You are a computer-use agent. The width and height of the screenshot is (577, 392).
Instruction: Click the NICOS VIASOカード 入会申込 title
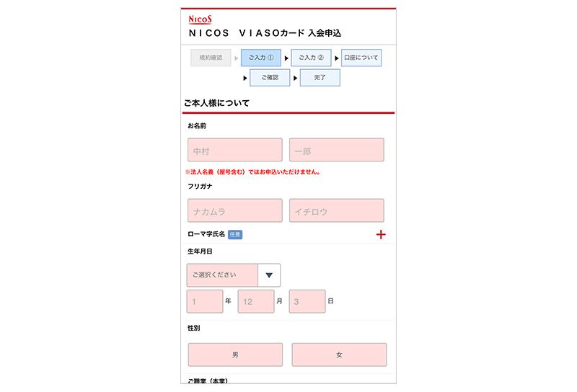tap(265, 33)
